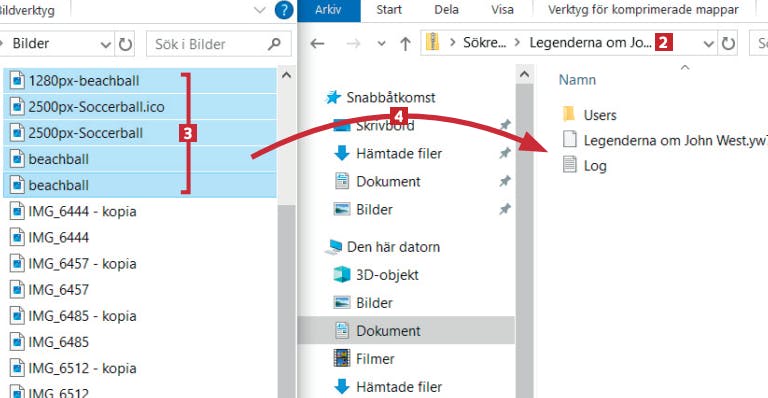Image resolution: width=768 pixels, height=398 pixels.
Task: Click the zip folder icon in address bar
Action: [x=432, y=43]
